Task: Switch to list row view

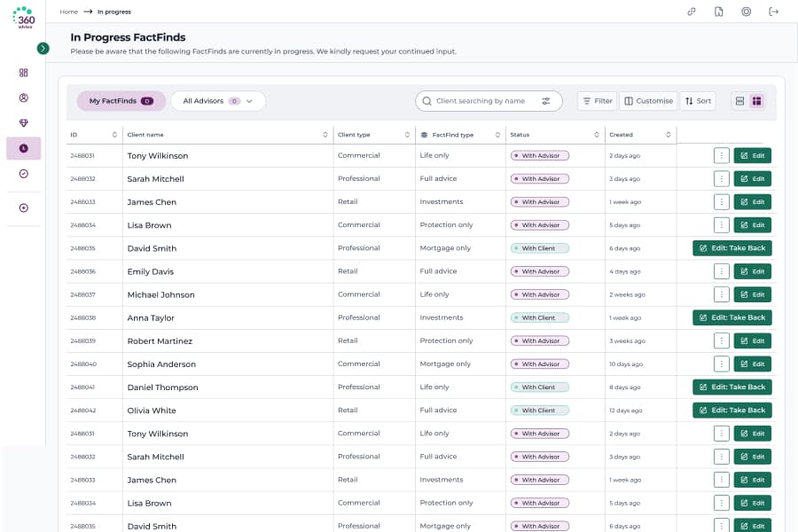Action: click(x=740, y=101)
